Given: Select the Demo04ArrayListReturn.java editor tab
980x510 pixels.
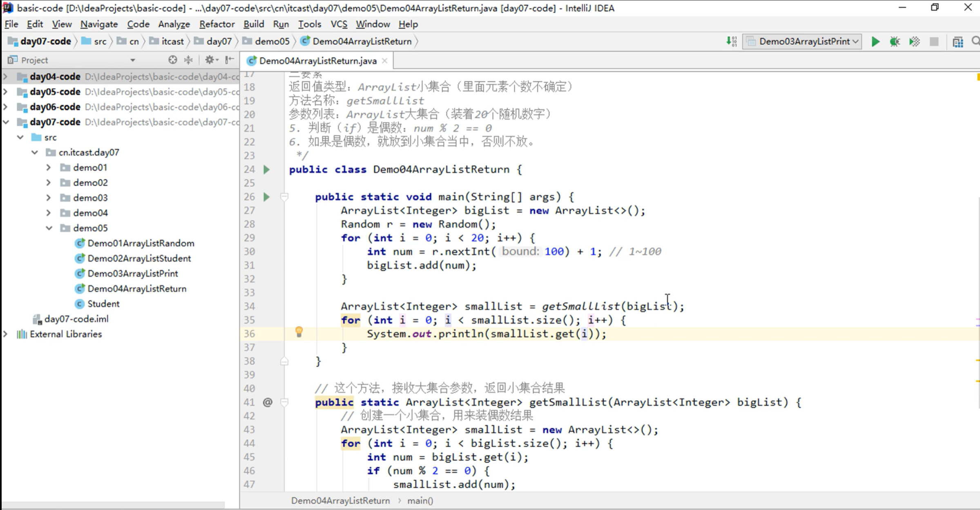Looking at the screenshot, I should [x=317, y=61].
